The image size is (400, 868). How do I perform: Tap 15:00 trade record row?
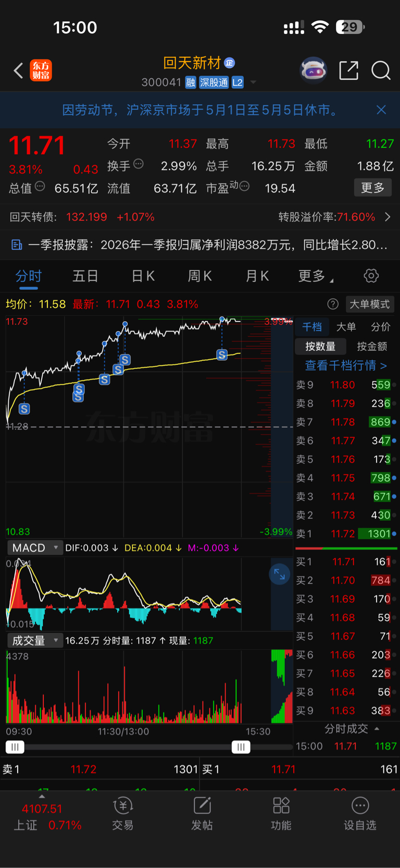tap(346, 747)
